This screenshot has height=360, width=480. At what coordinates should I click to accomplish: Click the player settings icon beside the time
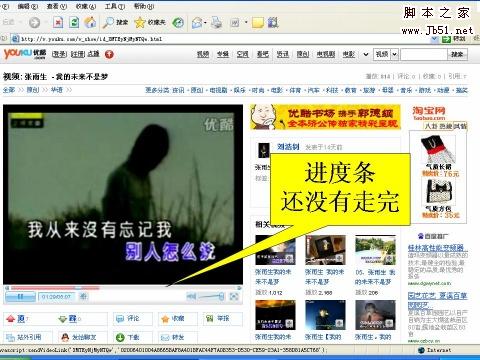pyautogui.click(x=83, y=296)
